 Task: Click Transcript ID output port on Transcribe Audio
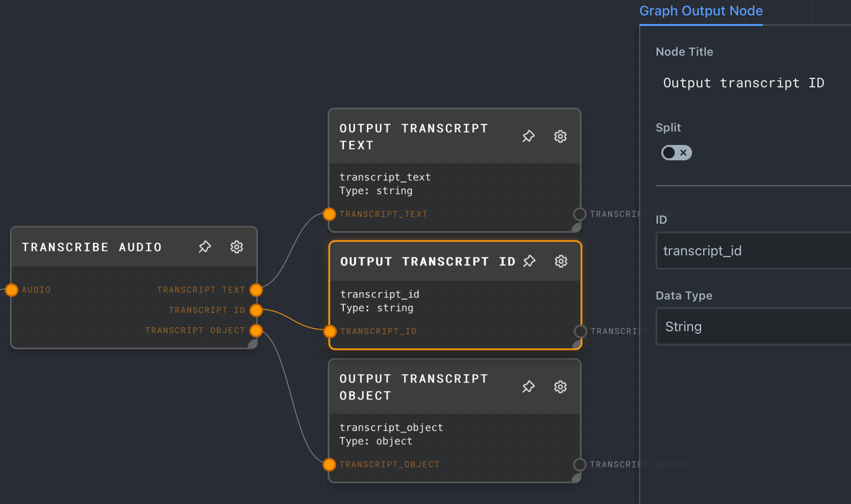(256, 310)
